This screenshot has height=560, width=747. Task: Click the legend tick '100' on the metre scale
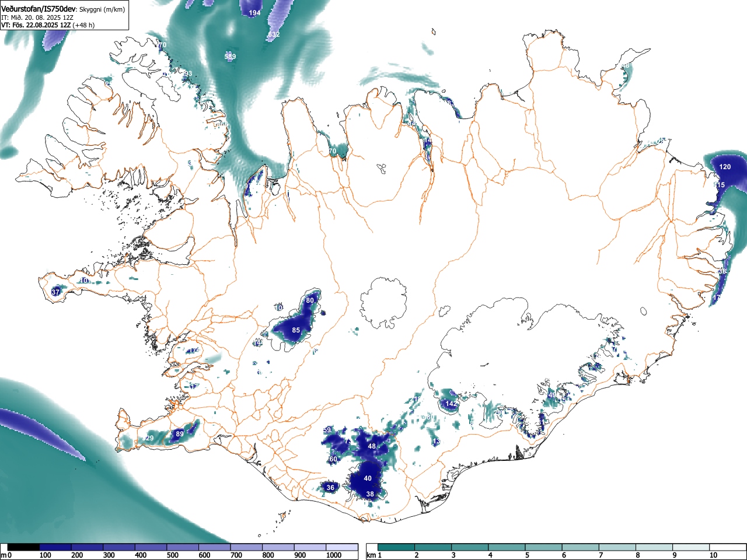tap(46, 555)
